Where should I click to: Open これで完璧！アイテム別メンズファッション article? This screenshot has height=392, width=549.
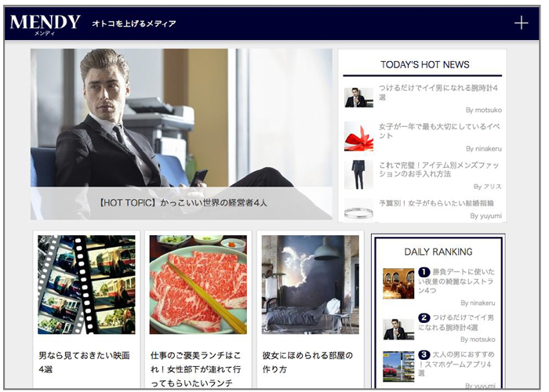(438, 169)
